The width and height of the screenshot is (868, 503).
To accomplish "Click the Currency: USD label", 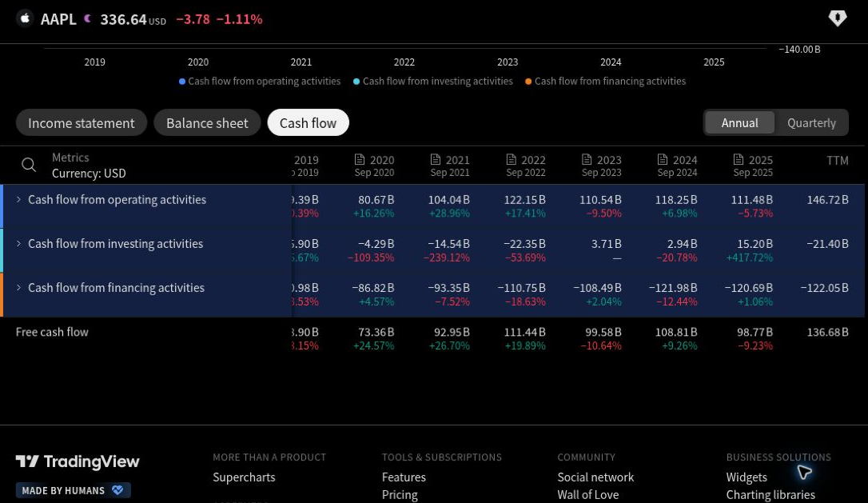I will 89,174.
